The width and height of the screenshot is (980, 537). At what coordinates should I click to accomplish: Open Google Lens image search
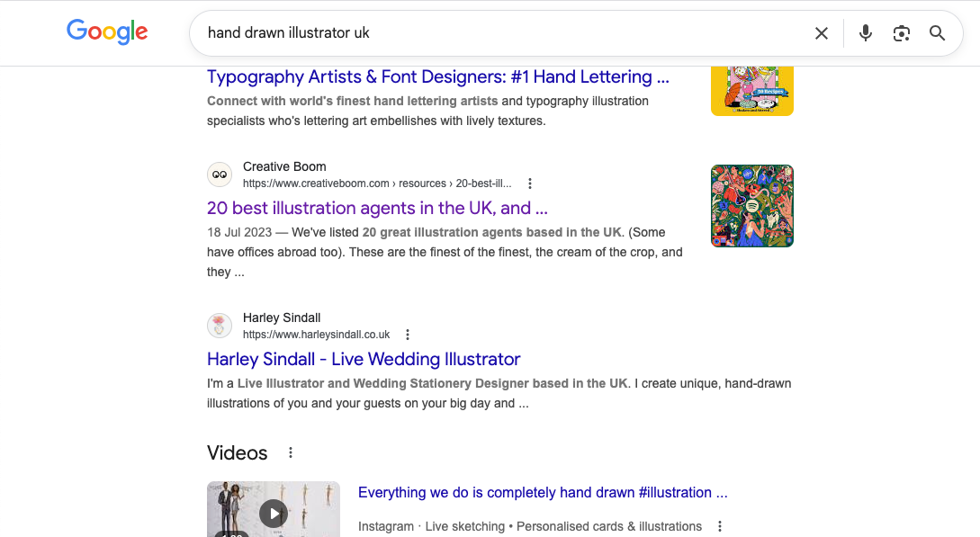point(901,32)
